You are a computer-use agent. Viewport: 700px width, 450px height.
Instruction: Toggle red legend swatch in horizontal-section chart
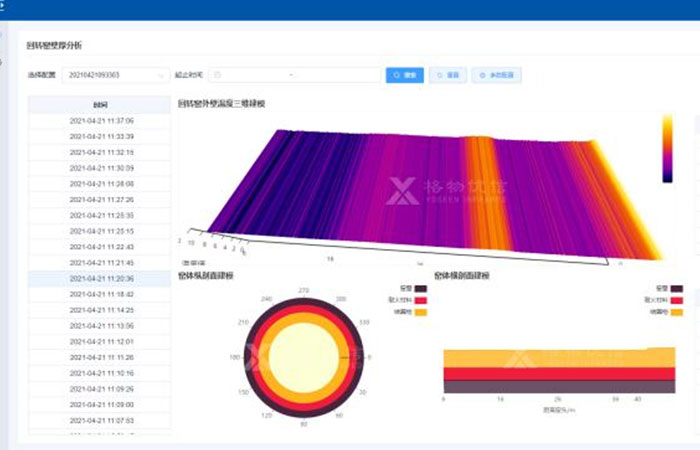coord(676,300)
